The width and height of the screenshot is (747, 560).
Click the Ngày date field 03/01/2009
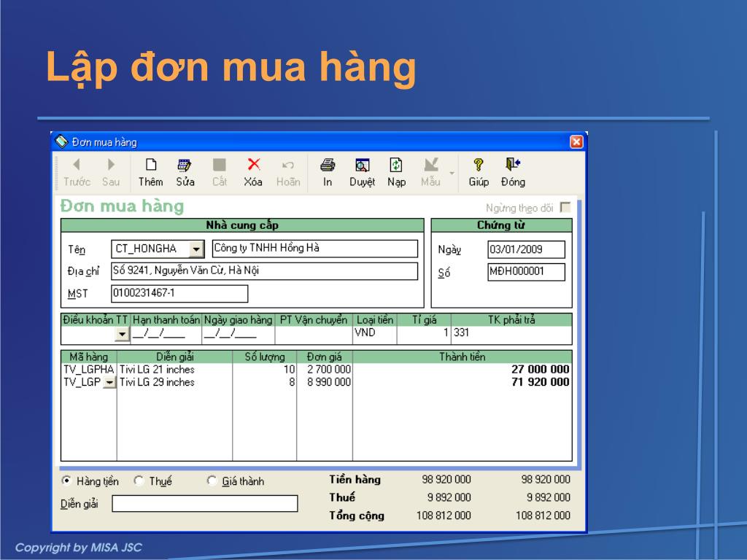pos(527,249)
